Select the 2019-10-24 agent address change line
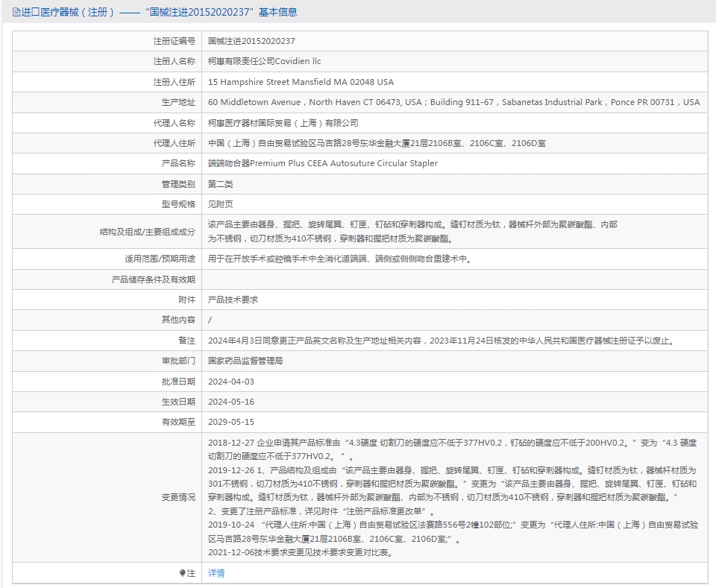This screenshot has width=716, height=588. point(453,532)
